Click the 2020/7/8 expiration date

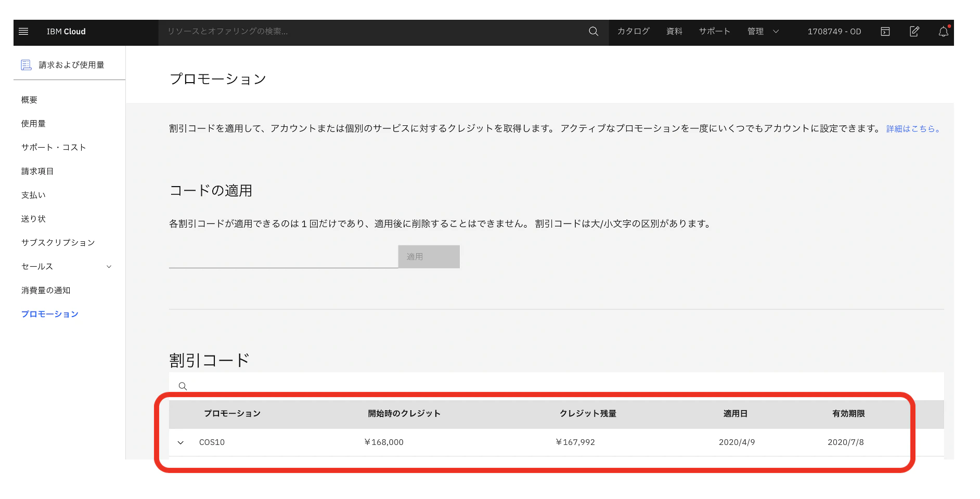pyautogui.click(x=846, y=442)
